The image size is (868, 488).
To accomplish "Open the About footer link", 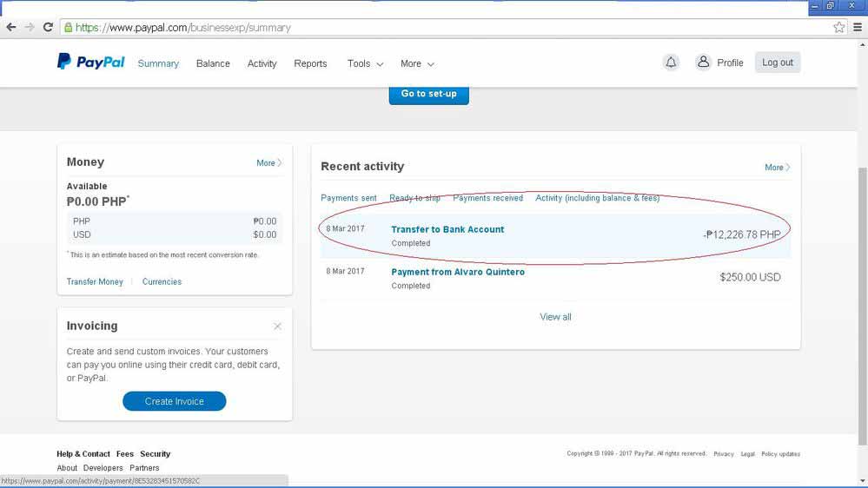I will point(67,468).
